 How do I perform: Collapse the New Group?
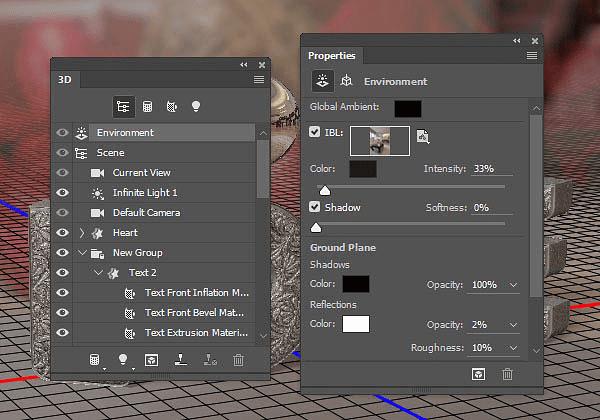82,252
